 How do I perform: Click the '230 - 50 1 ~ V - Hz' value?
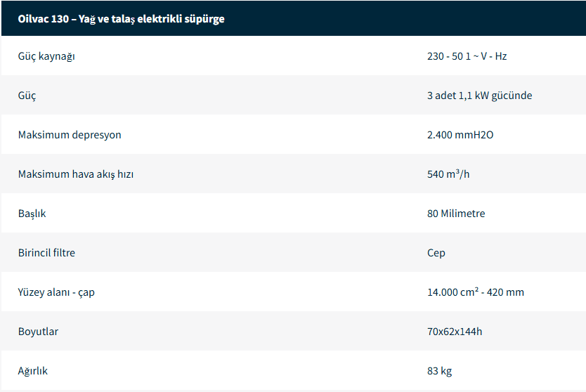(467, 56)
